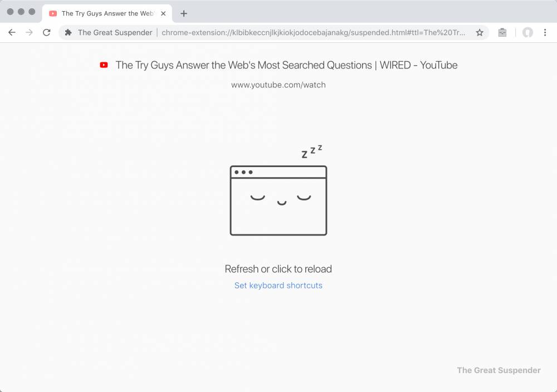Click the macOS minimize window button

click(x=21, y=12)
